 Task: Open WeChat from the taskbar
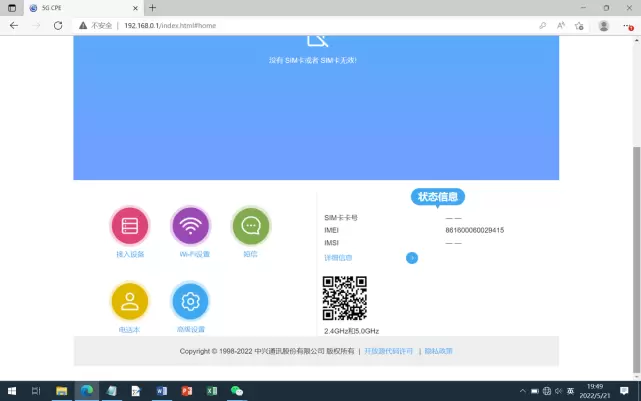237,391
